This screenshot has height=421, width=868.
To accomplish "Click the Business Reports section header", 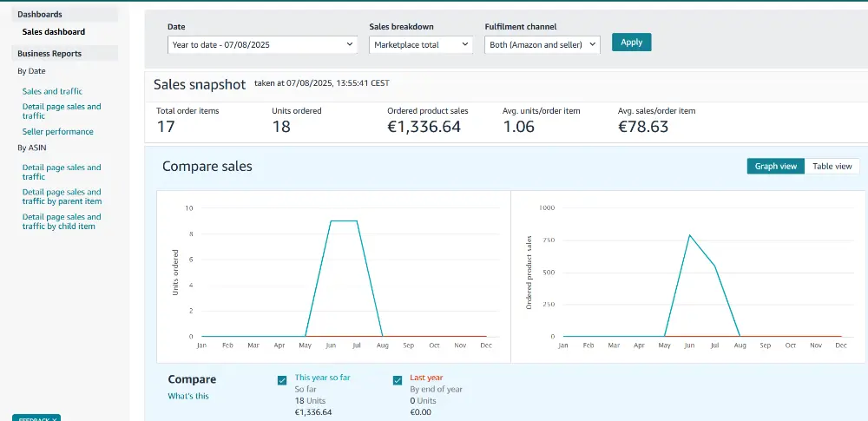I will (x=65, y=54).
